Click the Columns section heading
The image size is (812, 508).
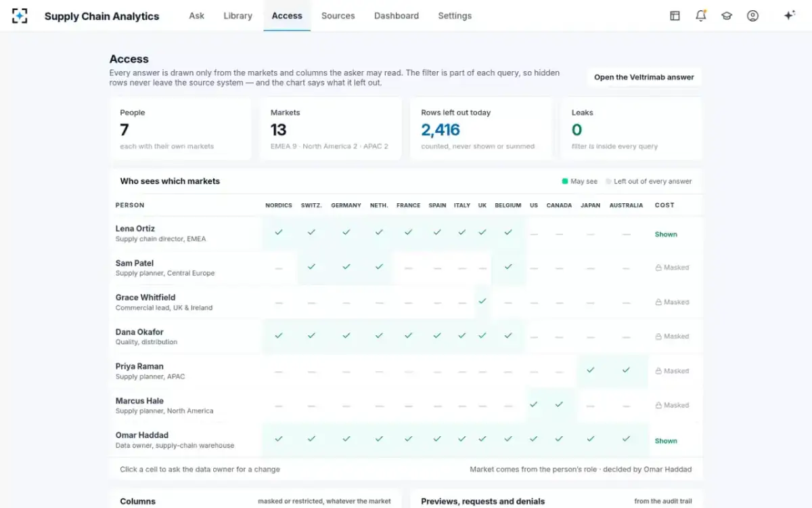click(138, 501)
